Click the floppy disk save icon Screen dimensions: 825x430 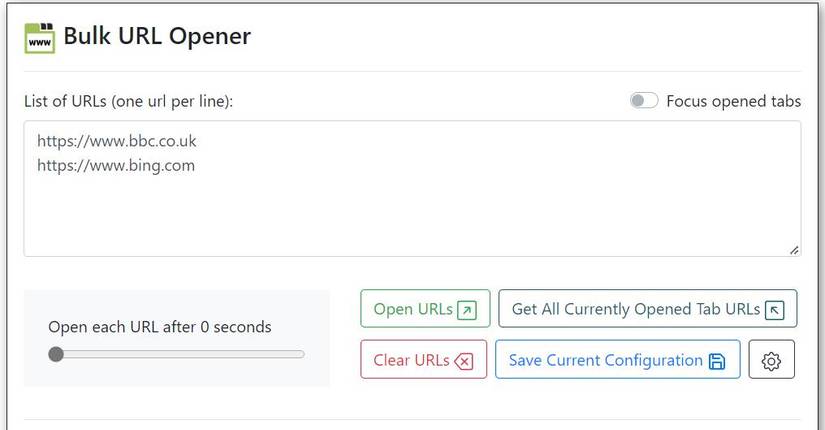pos(717,361)
